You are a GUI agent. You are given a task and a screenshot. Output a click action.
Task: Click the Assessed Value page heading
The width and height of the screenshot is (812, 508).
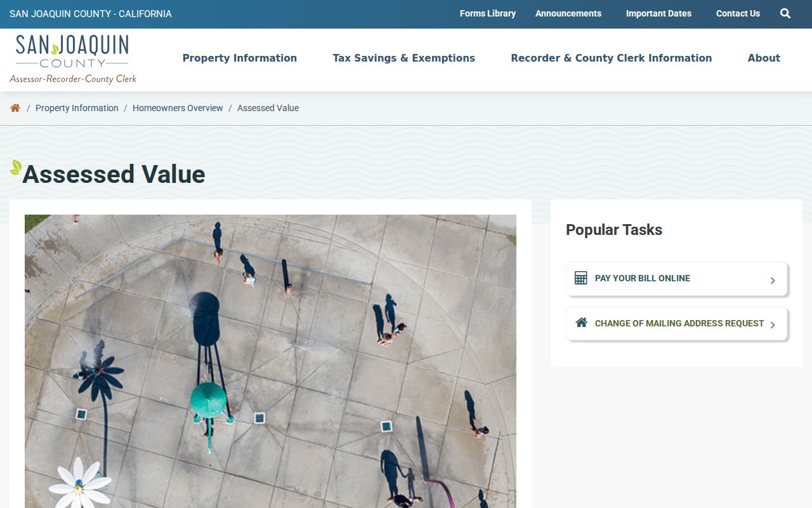(x=114, y=174)
